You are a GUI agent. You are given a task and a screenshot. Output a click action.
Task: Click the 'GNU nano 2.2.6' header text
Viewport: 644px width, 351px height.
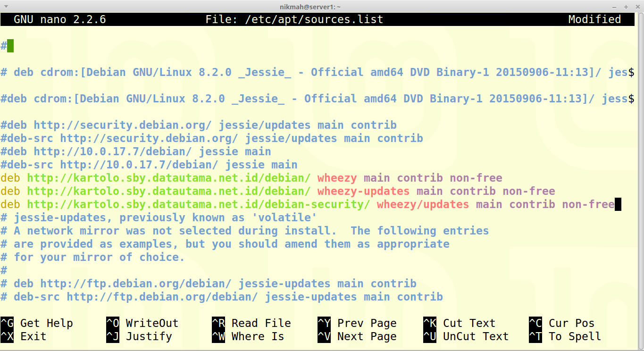[x=59, y=19]
